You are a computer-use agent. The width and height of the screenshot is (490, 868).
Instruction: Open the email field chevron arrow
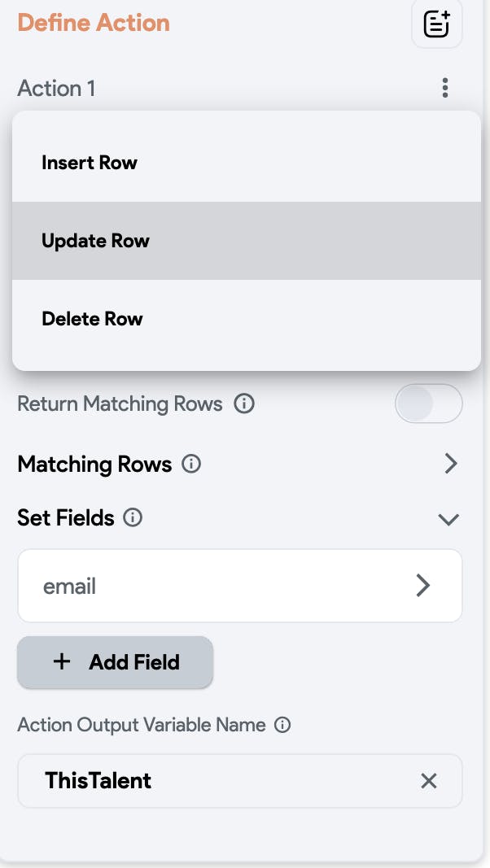click(422, 586)
